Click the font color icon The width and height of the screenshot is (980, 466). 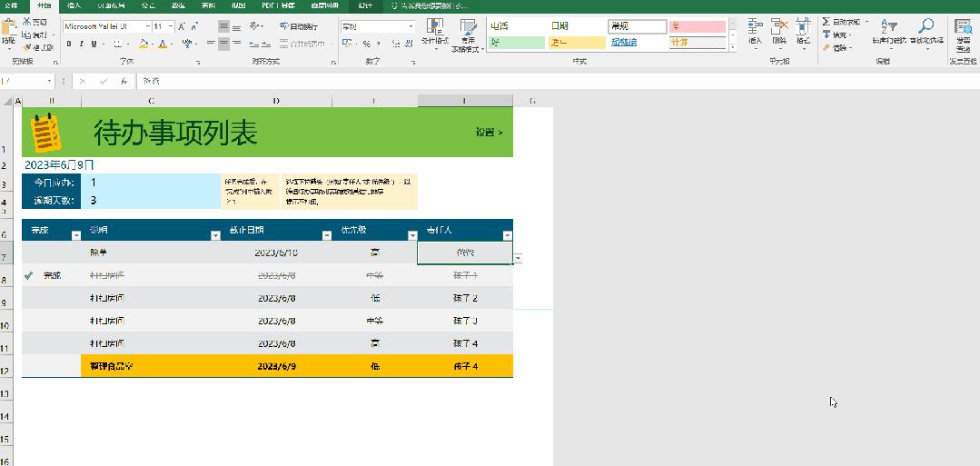(162, 44)
